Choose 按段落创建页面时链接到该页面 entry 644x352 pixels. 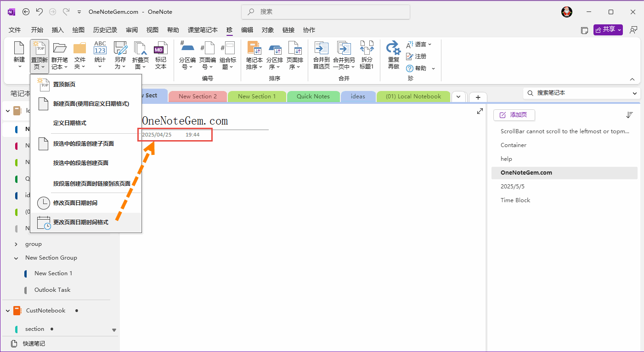tap(86, 183)
